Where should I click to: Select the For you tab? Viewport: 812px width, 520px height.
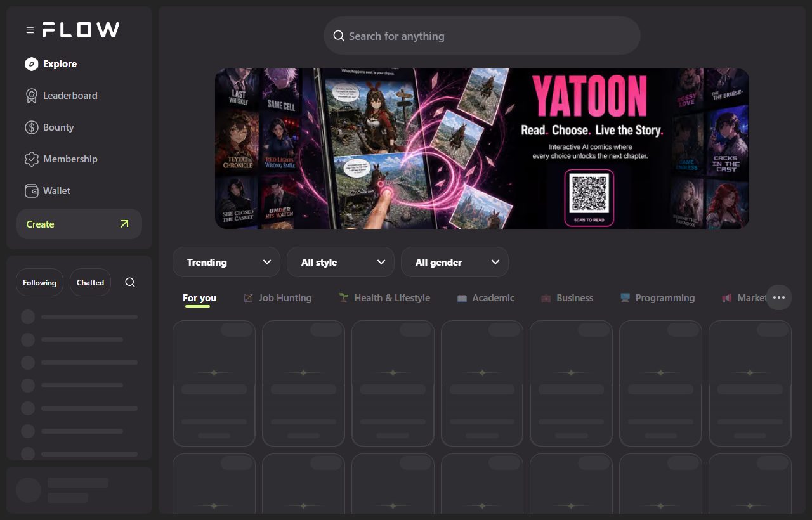[200, 298]
